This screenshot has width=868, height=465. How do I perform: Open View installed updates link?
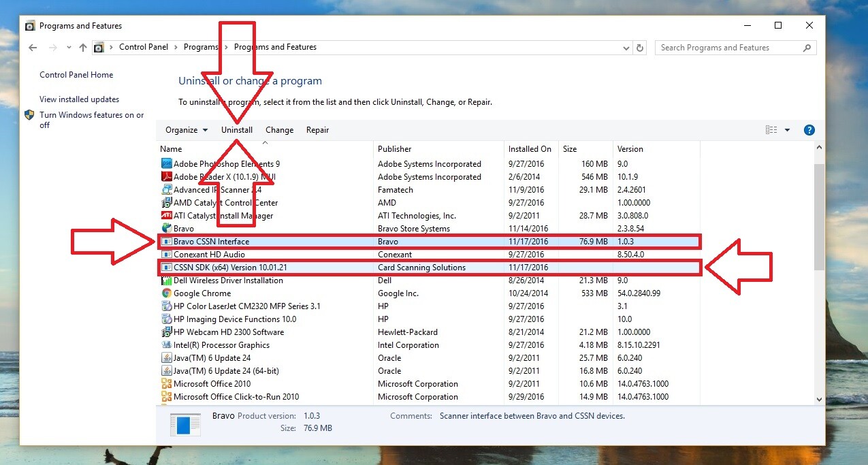click(79, 99)
